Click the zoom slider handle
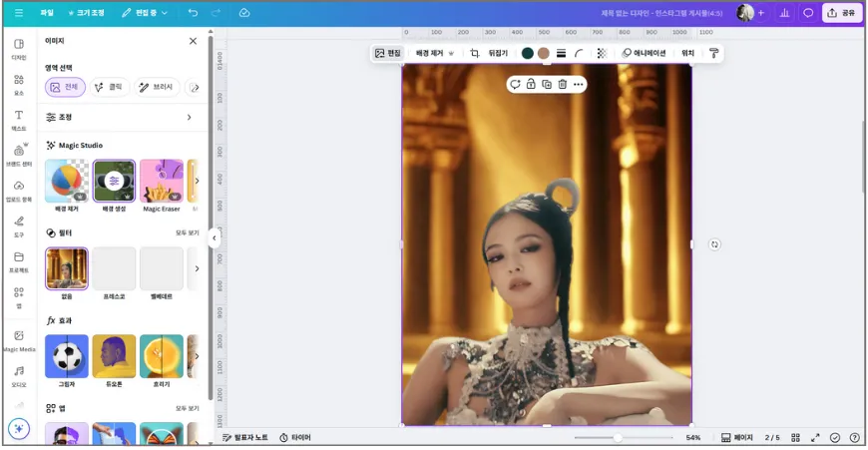 click(618, 438)
